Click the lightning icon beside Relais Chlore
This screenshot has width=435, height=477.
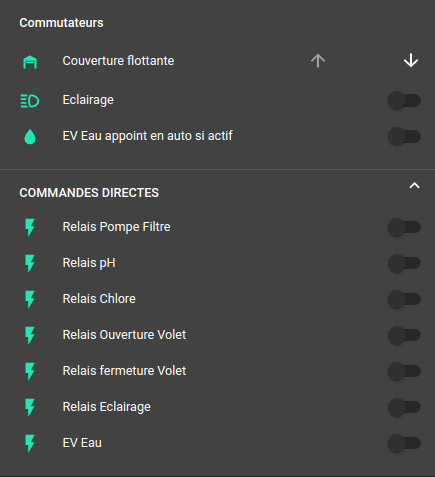coord(30,299)
